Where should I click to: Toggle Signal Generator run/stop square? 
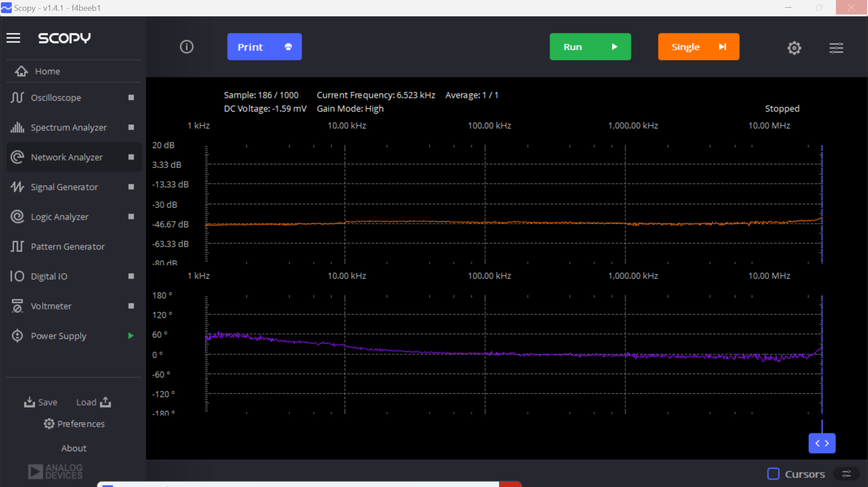coord(131,187)
